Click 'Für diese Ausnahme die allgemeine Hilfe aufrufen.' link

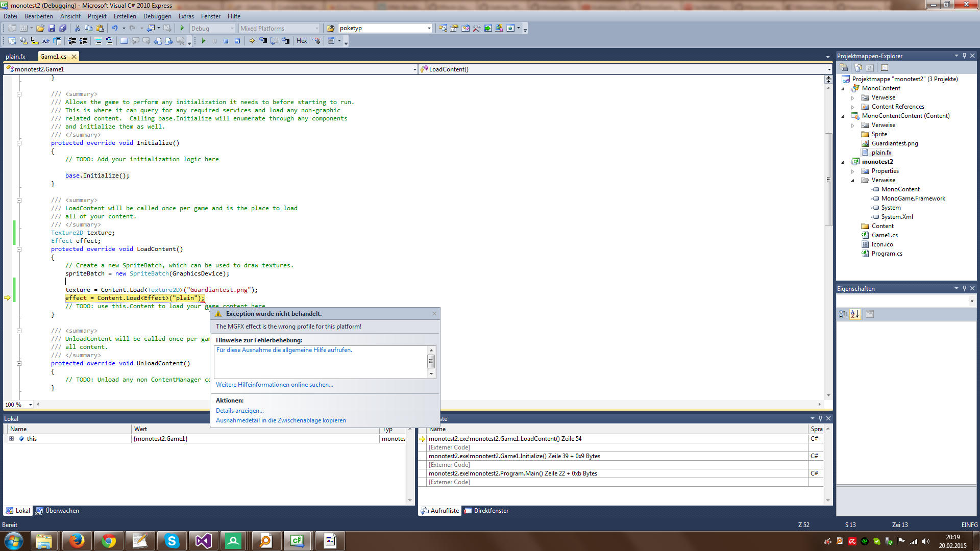(x=284, y=350)
